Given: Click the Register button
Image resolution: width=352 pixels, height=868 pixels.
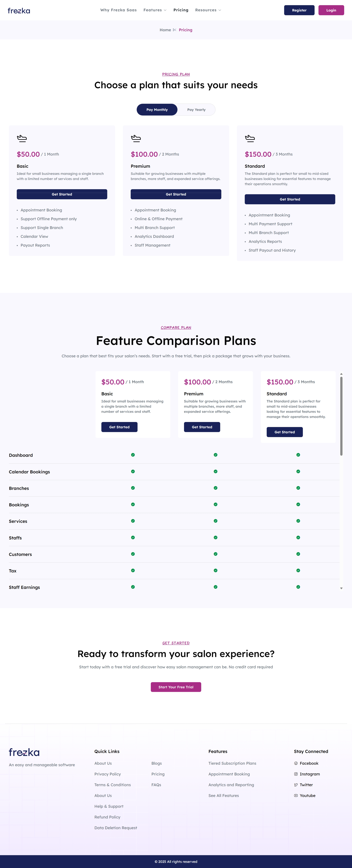Looking at the screenshot, I should coord(299,10).
